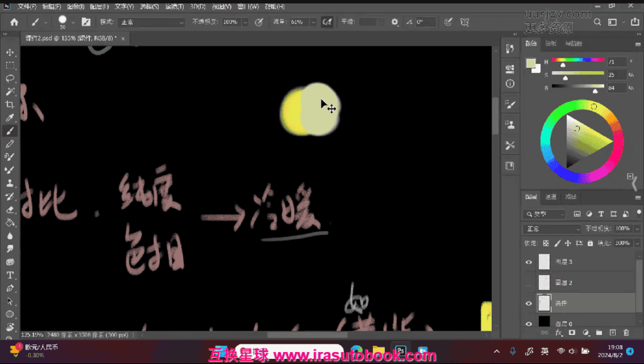Toggle pressure for opacity button

(x=258, y=22)
